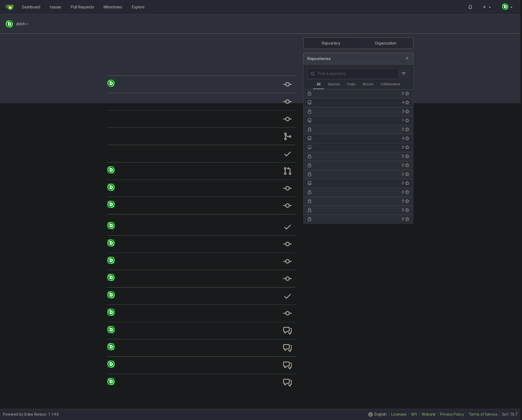Select the Sources filter tab
522x420 pixels.
(x=334, y=84)
